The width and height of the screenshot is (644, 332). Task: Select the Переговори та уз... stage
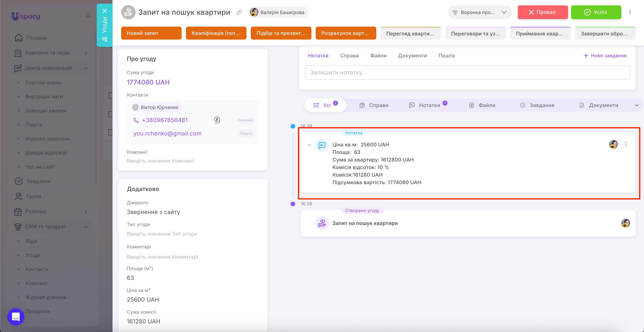(476, 33)
